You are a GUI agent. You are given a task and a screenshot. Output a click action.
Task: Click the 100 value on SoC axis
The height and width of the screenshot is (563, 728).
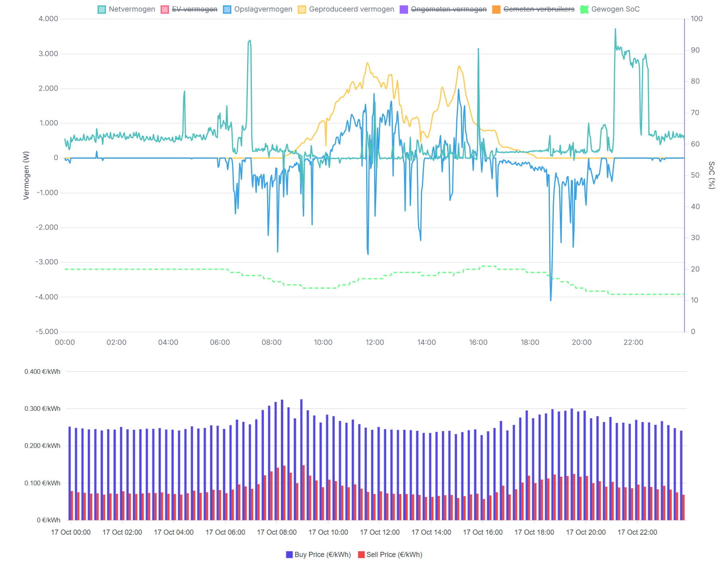[697, 19]
